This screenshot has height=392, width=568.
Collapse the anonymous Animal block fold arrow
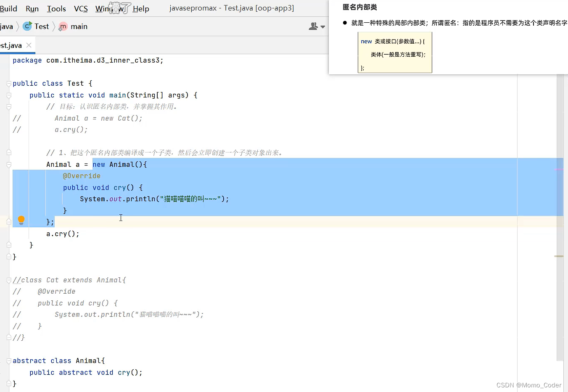click(x=8, y=164)
